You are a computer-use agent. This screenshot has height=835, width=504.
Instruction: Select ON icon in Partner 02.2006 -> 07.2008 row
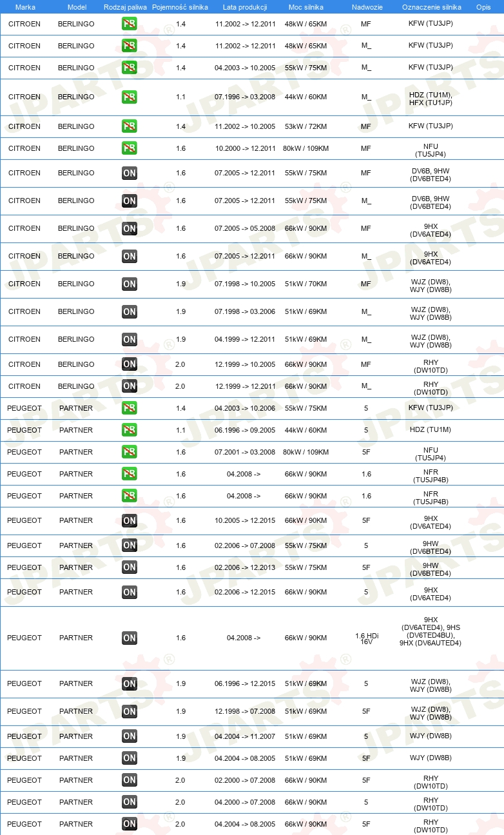click(x=130, y=545)
